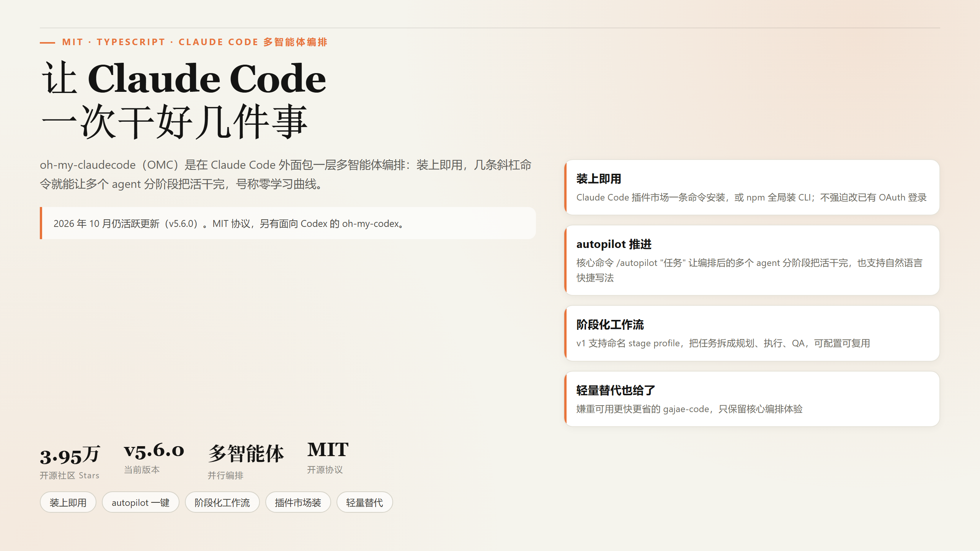Click the 让 Claude Code headline

[184, 78]
